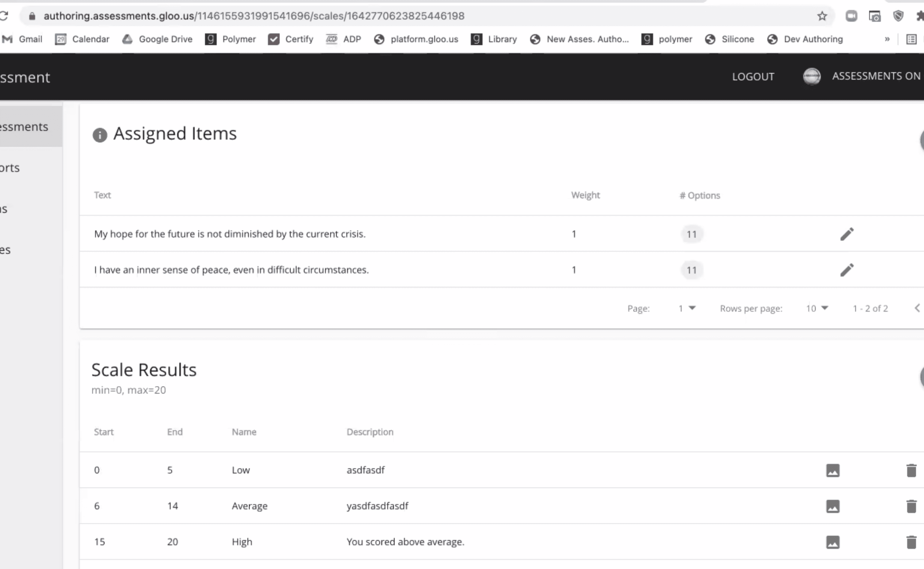Sort by the # Options column header
The width and height of the screenshot is (924, 569).
click(700, 195)
